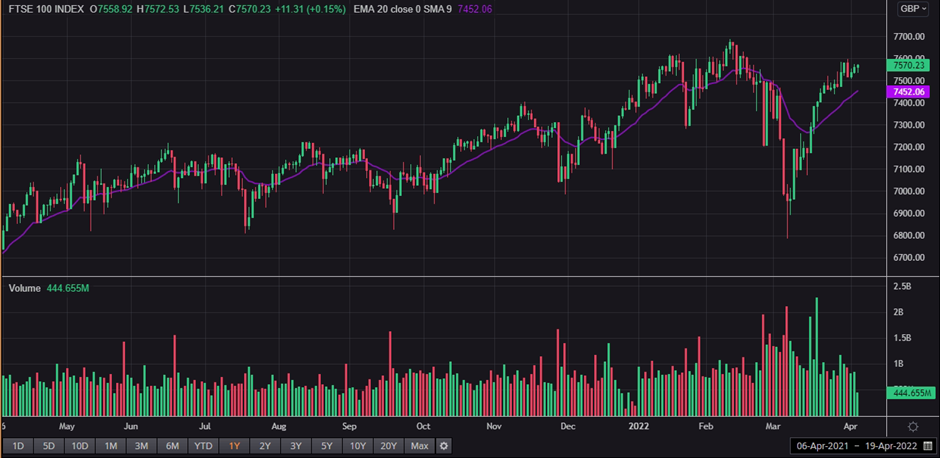
Task: Select the 3M time range
Action: 141,446
